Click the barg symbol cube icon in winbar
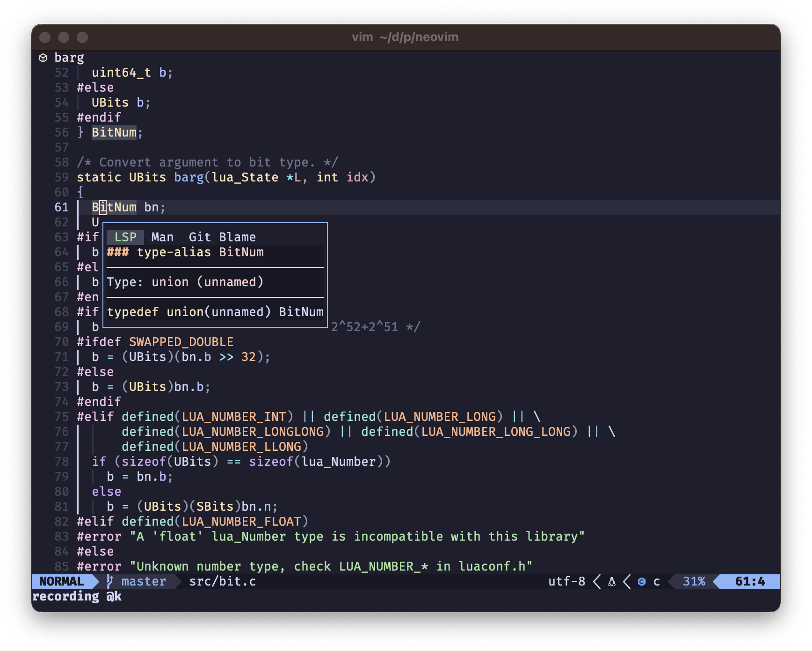 pyautogui.click(x=43, y=58)
